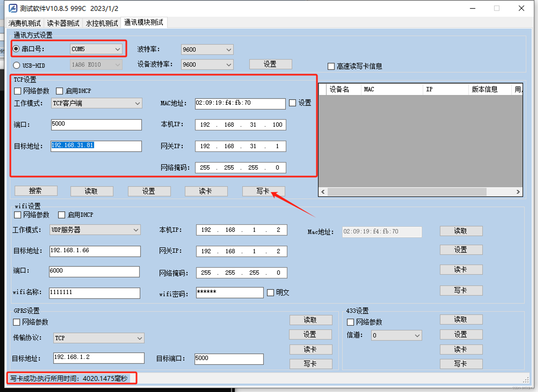Click wifi 本机IP field 192.168.1.2
538x392 pixels.
[242, 230]
